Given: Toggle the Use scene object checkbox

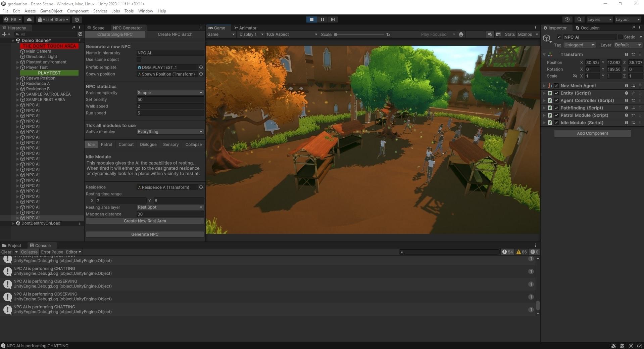Looking at the screenshot, I should [x=139, y=59].
